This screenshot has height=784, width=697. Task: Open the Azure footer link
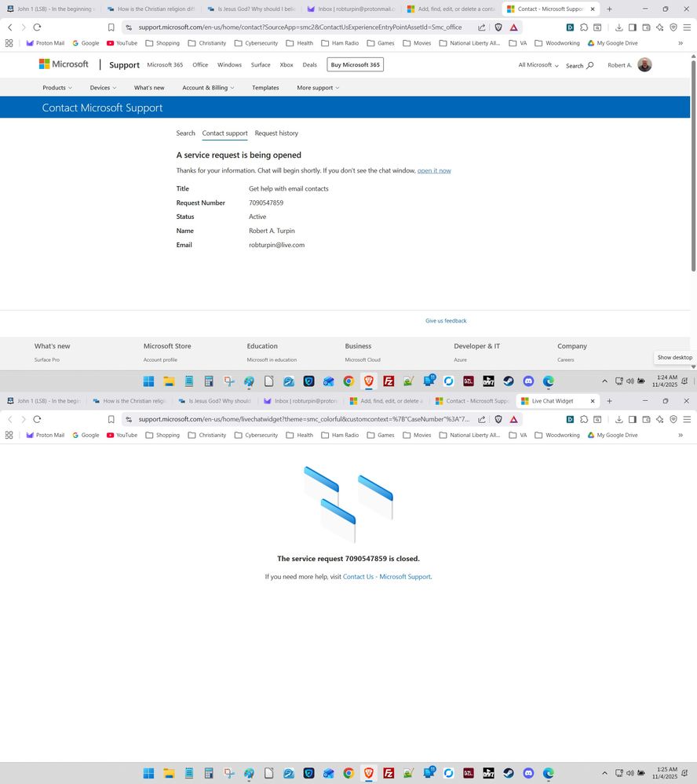click(460, 359)
